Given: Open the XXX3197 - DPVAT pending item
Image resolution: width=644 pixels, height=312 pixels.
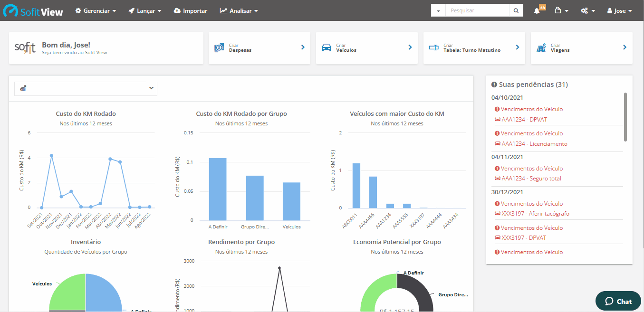Looking at the screenshot, I should tap(525, 238).
